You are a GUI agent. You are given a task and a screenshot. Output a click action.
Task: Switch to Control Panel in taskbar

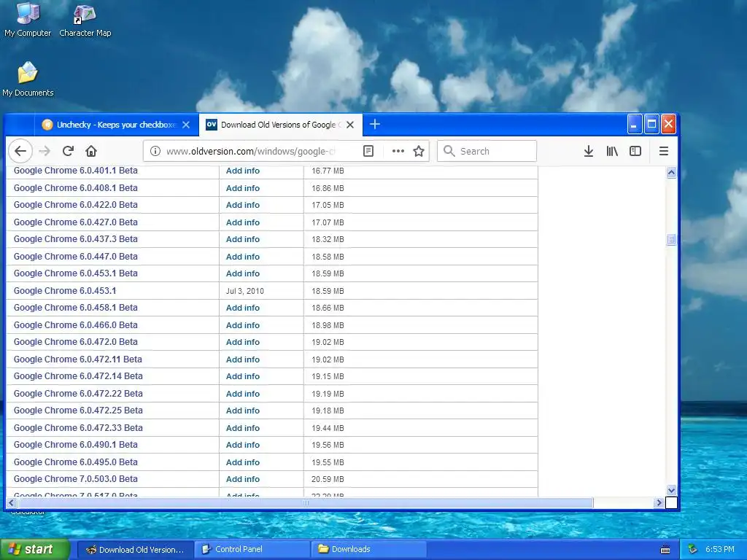(x=252, y=549)
